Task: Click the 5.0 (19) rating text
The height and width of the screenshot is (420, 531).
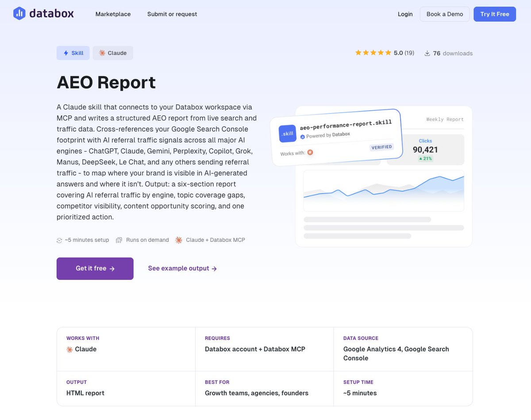Action: click(x=404, y=53)
